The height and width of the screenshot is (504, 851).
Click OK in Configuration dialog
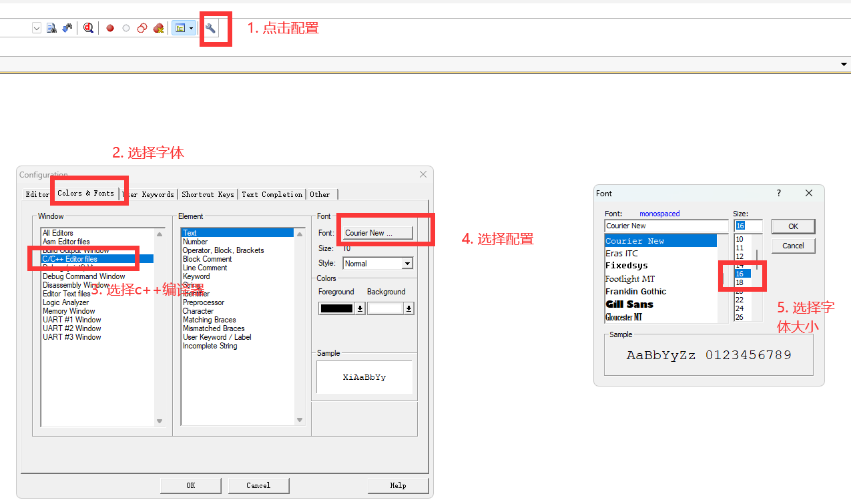point(191,485)
